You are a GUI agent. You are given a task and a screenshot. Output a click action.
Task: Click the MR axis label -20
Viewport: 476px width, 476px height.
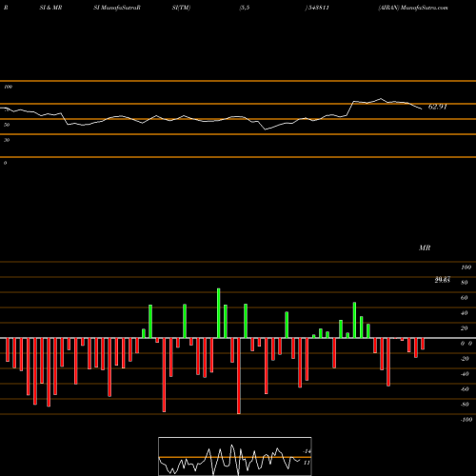click(465, 359)
